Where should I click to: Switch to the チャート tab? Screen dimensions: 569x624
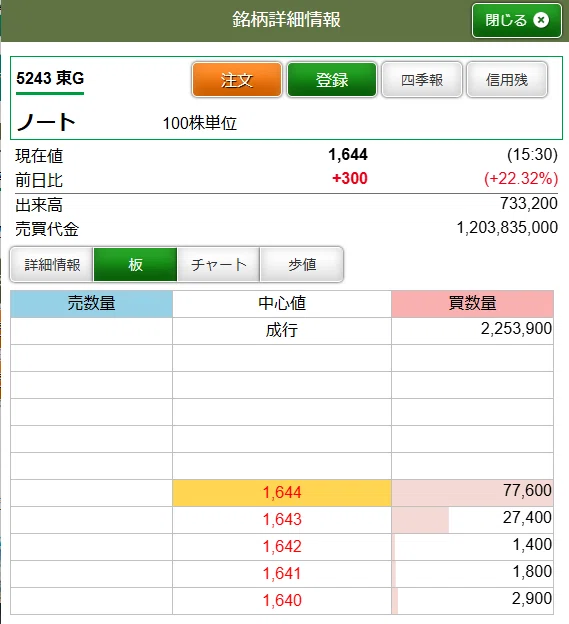(218, 265)
